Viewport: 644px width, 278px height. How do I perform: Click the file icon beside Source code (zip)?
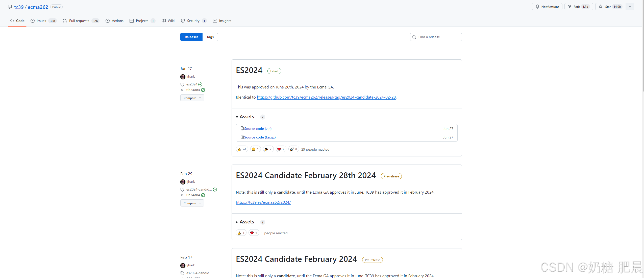(242, 128)
